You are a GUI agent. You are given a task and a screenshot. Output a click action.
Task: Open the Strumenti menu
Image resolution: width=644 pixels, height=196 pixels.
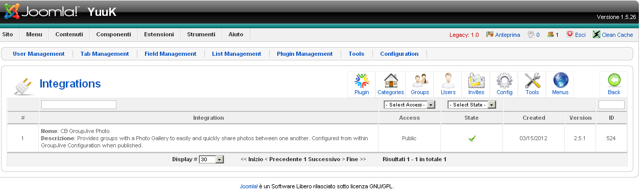201,35
